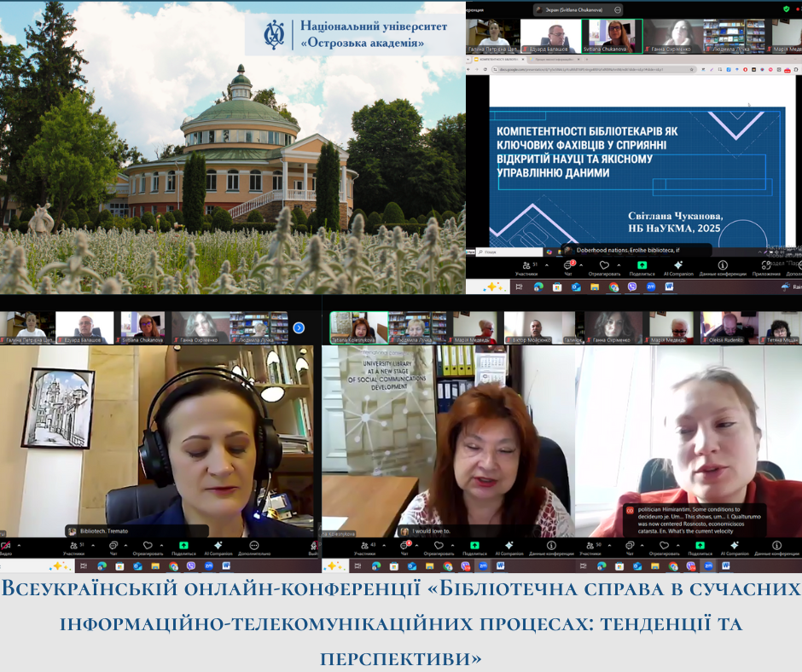Image resolution: width=802 pixels, height=672 pixels.
Task: Open AI Companion in the 43-participant Zoom window
Action: (x=509, y=547)
